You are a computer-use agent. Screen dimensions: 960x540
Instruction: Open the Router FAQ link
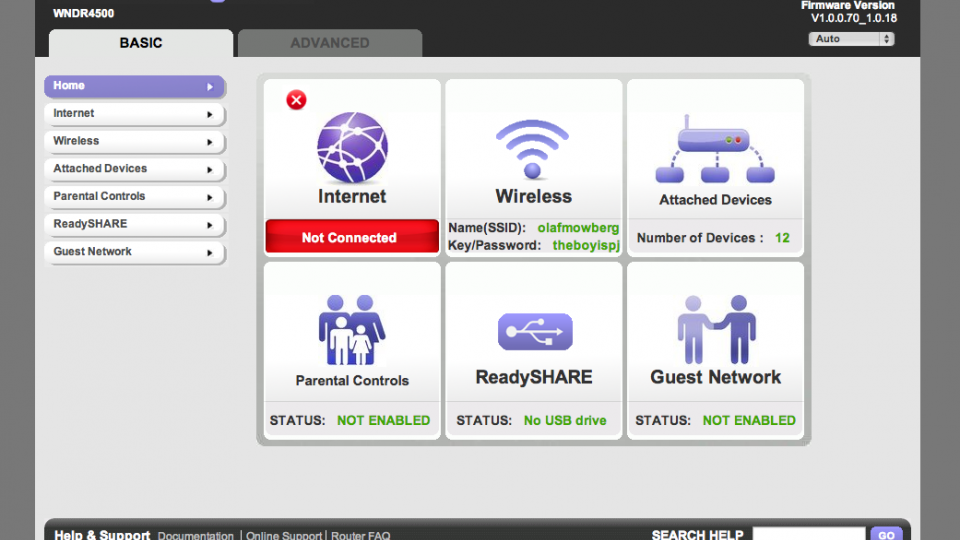point(361,535)
